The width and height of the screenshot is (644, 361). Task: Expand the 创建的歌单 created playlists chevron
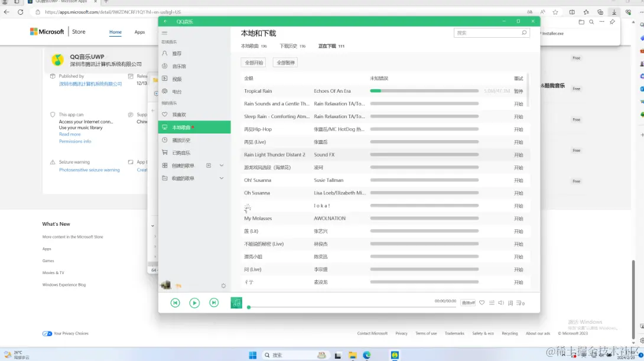pyautogui.click(x=222, y=165)
